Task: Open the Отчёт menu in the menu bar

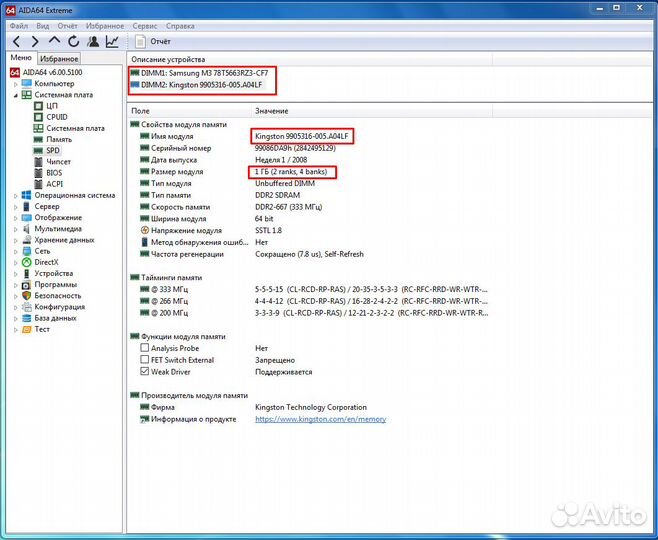Action: click(68, 26)
